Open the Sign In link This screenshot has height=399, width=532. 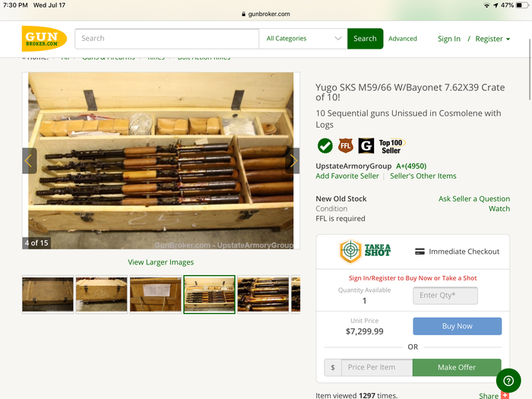click(448, 39)
